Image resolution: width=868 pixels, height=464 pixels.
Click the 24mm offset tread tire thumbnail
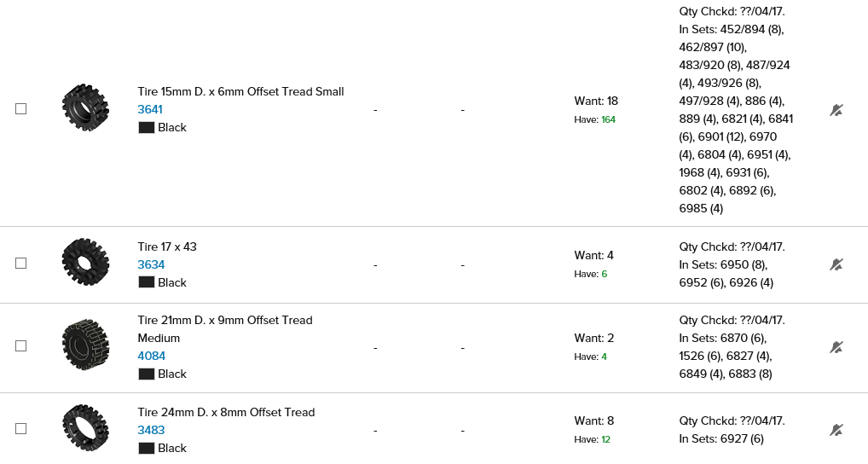point(85,427)
